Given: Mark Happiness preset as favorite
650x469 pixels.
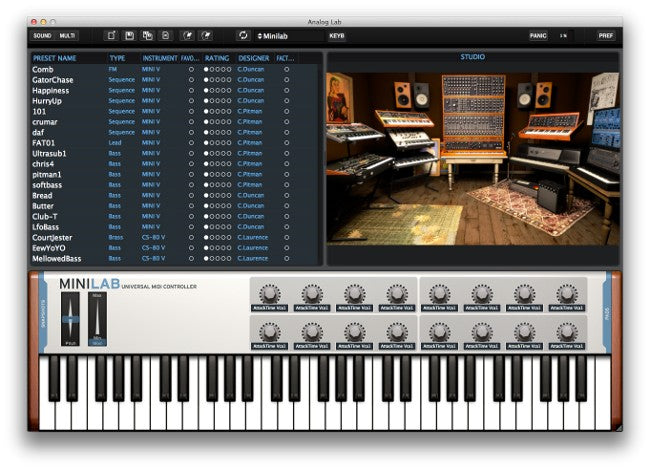Looking at the screenshot, I should pos(191,90).
